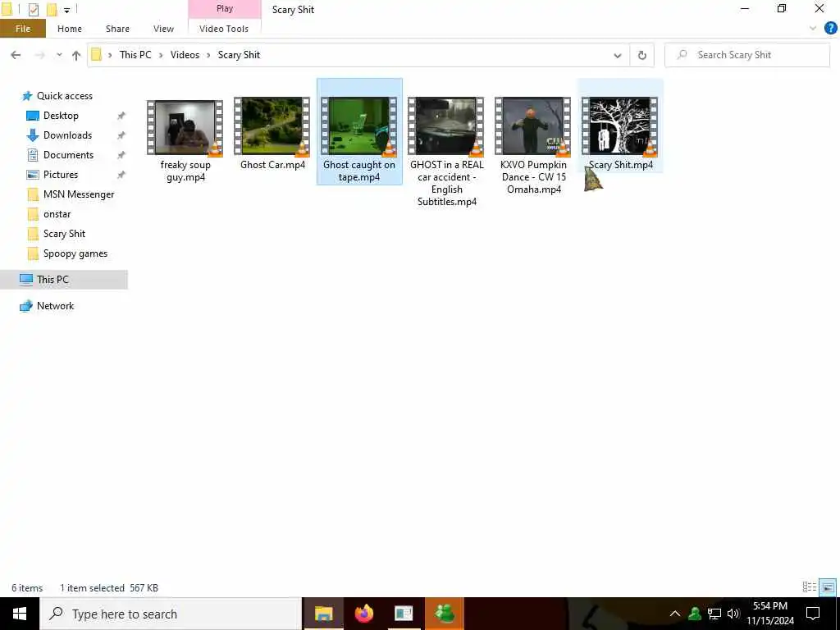Click the Forward navigation arrow
The width and height of the screenshot is (840, 630).
[x=39, y=55]
